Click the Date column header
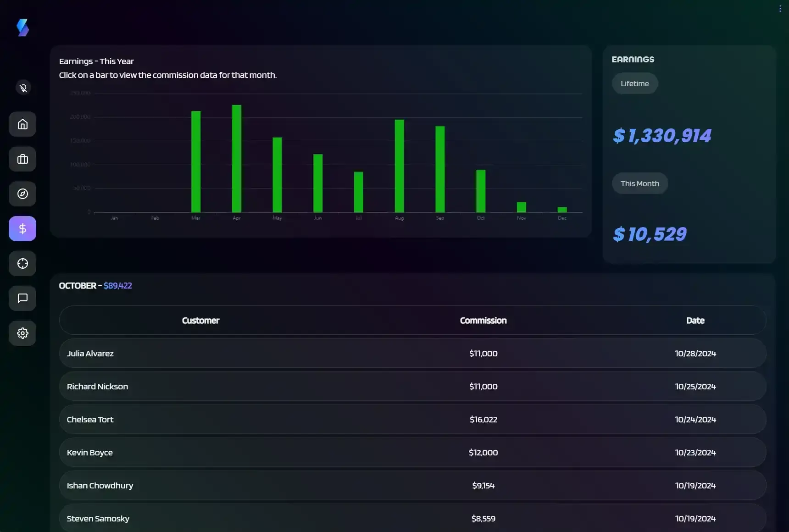The height and width of the screenshot is (532, 789). tap(695, 321)
